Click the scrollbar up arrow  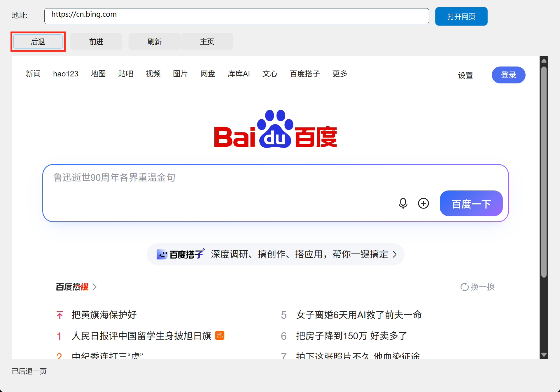544,60
